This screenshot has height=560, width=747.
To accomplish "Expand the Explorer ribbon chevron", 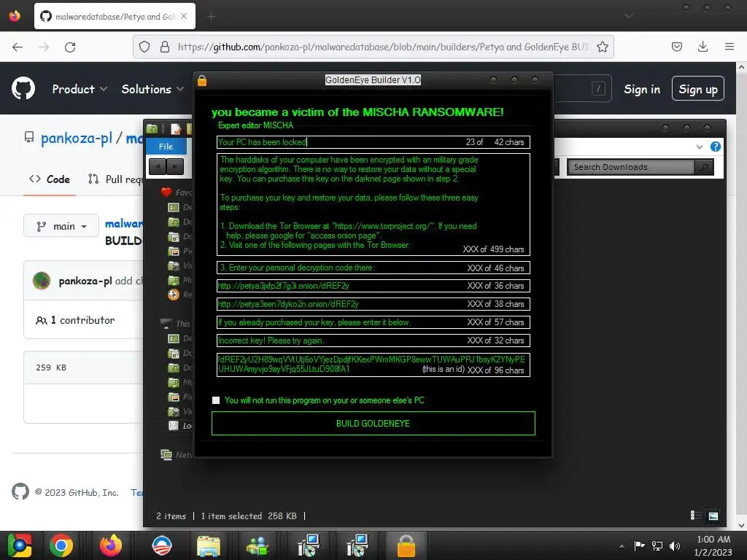I will [x=700, y=147].
